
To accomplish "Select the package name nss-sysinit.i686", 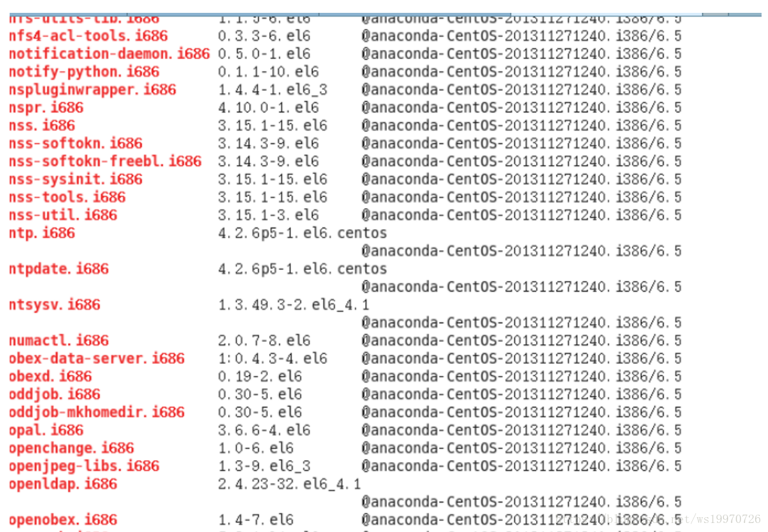I will click(x=76, y=179).
